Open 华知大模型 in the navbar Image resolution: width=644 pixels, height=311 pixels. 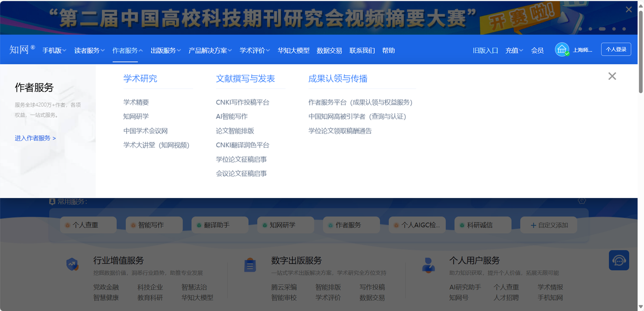click(x=294, y=50)
